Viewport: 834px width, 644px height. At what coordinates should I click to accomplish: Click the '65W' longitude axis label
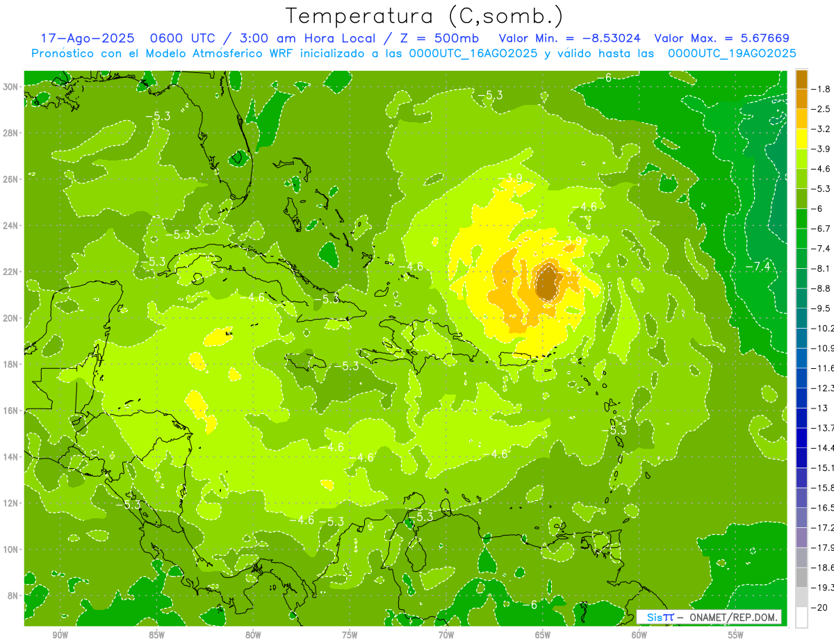543,635
